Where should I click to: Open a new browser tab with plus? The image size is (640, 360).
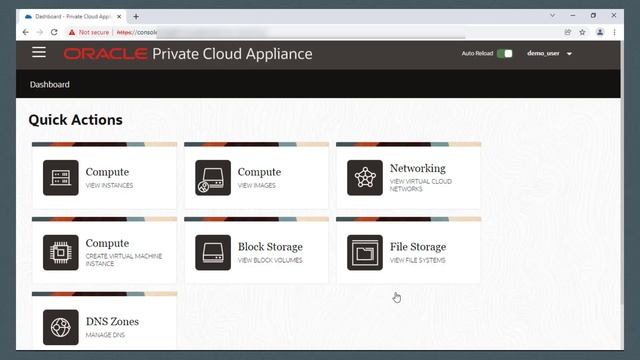coord(136,17)
